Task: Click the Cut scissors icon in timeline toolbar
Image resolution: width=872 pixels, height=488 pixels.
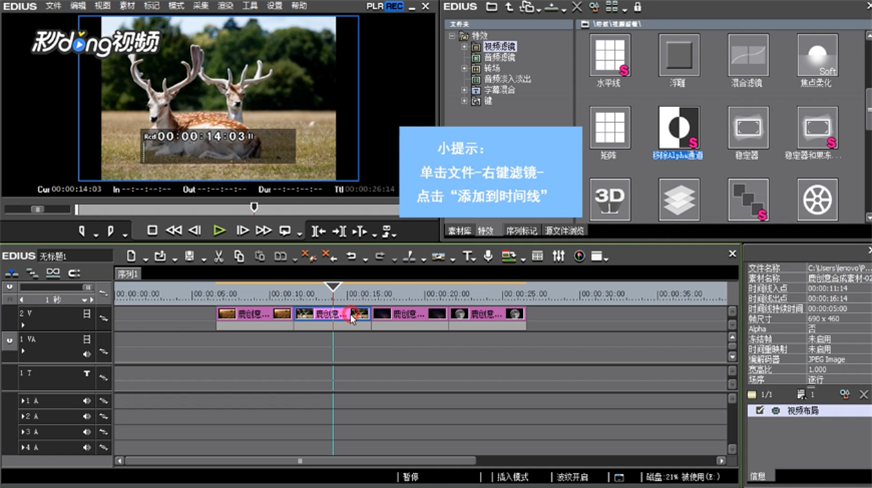Action: 219,256
